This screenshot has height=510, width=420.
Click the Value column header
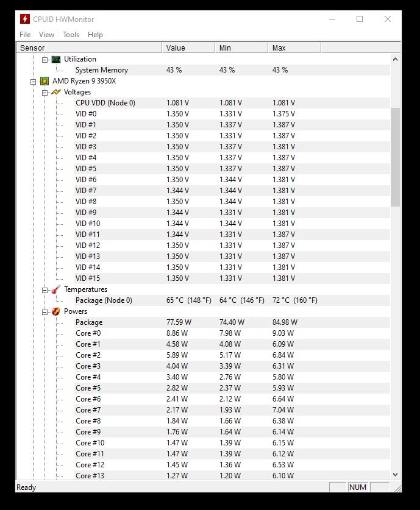click(x=188, y=48)
